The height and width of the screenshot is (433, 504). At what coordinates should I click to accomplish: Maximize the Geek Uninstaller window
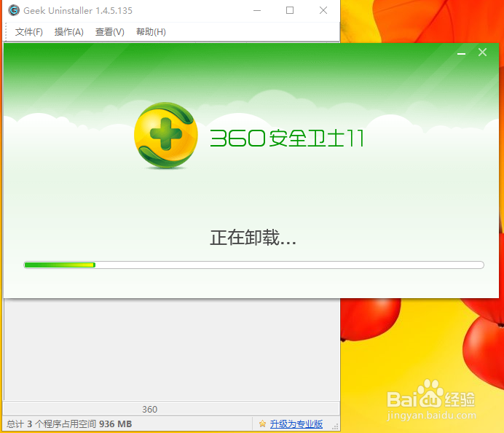(x=290, y=11)
